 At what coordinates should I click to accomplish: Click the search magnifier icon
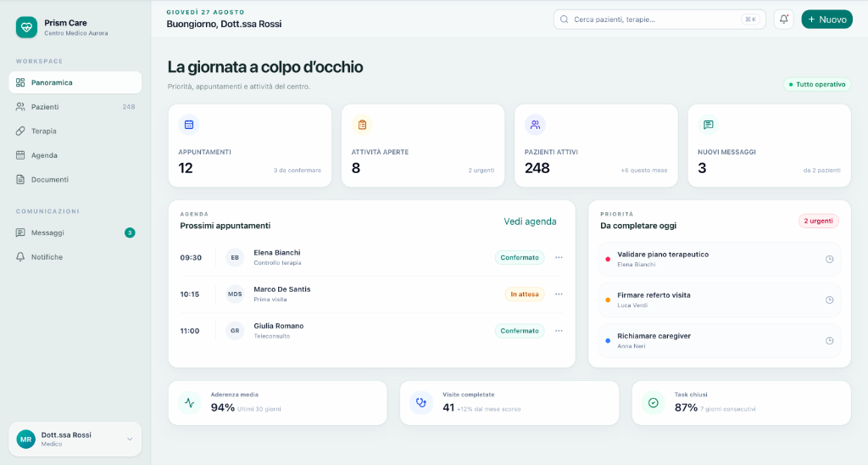pos(564,20)
